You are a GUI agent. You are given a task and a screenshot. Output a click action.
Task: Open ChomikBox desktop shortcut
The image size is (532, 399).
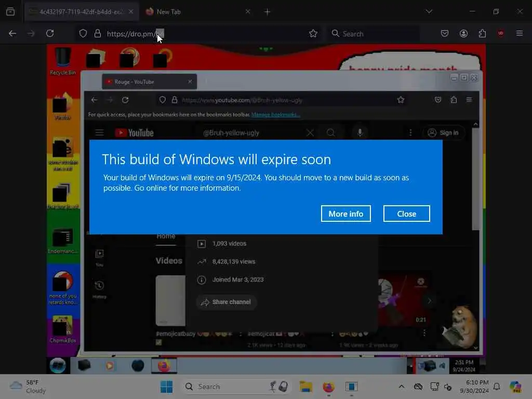(x=63, y=329)
